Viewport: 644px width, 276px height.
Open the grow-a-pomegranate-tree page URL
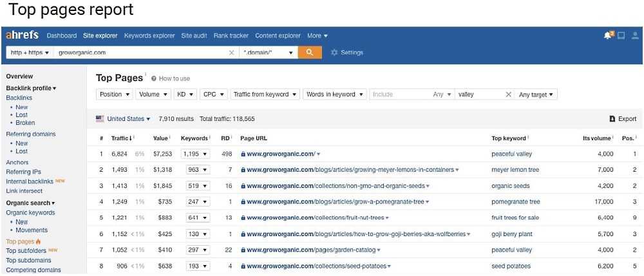(x=336, y=202)
